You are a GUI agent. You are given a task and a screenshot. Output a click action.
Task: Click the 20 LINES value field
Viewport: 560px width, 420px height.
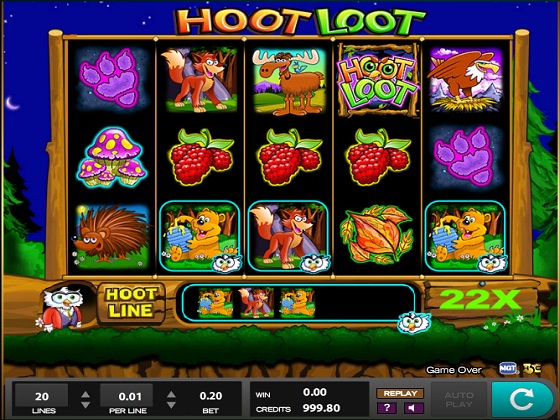tap(42, 396)
